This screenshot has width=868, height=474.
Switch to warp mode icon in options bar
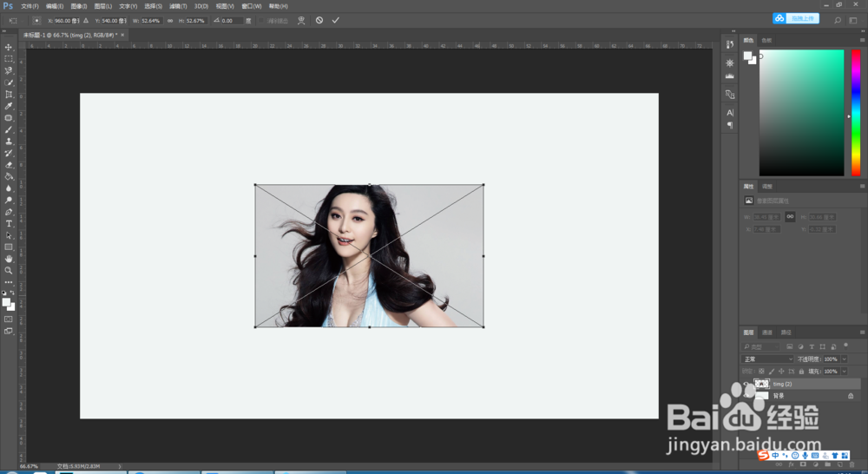301,21
